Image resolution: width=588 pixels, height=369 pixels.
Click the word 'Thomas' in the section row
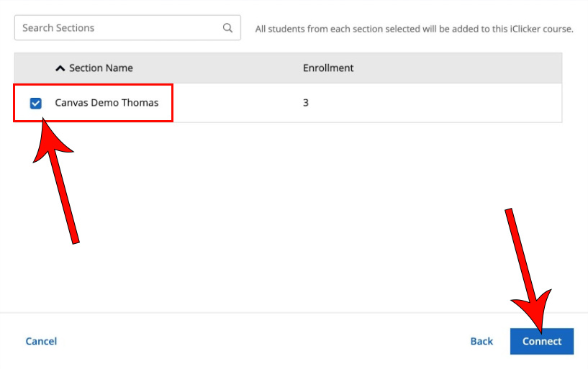[140, 103]
